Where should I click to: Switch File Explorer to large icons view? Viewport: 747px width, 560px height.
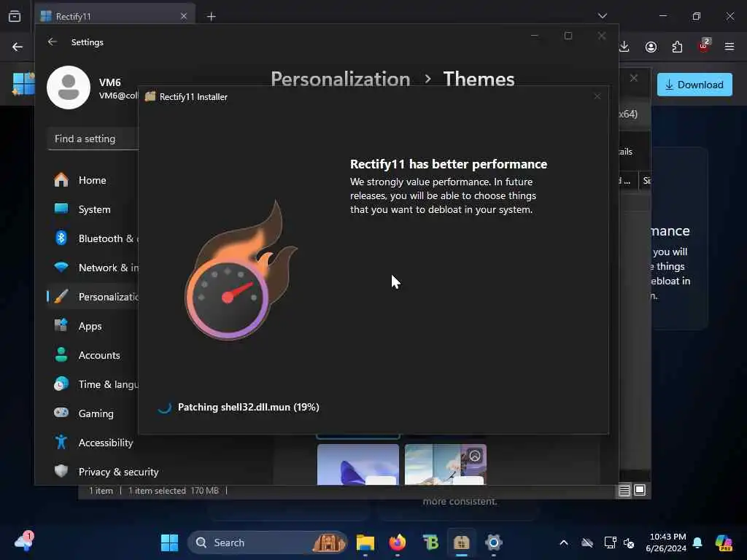640,490
